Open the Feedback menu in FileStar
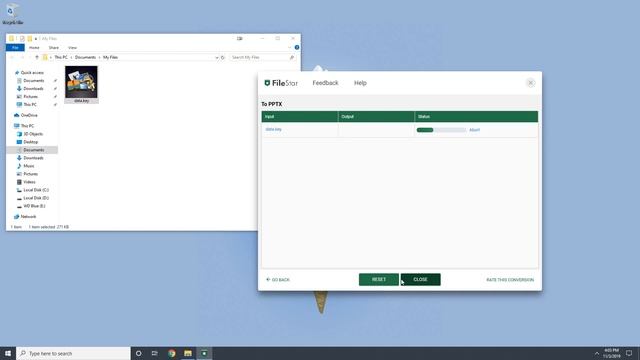This screenshot has width=640, height=360. click(325, 83)
